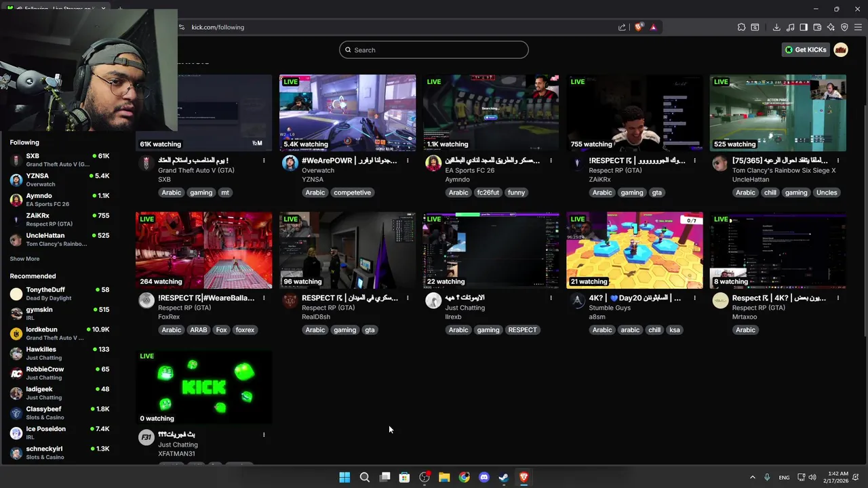868x488 pixels.
Task: Open Brave Leo AI sparkle icon
Action: [831, 27]
